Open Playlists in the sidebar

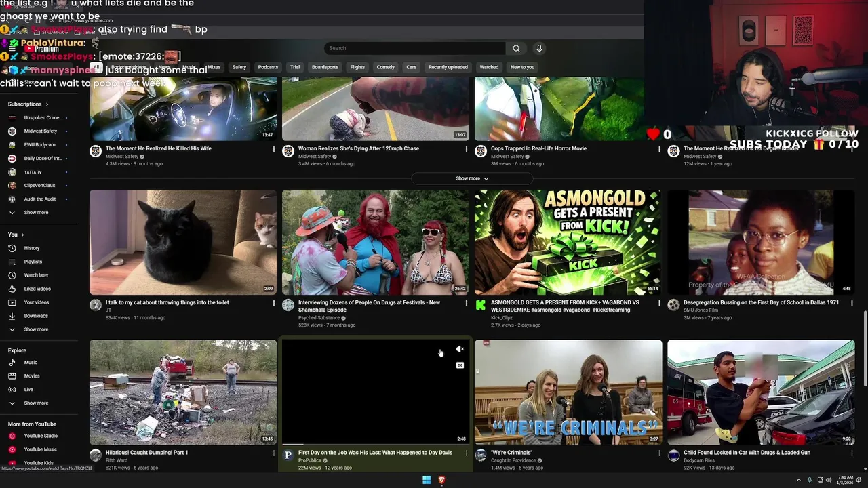point(33,262)
